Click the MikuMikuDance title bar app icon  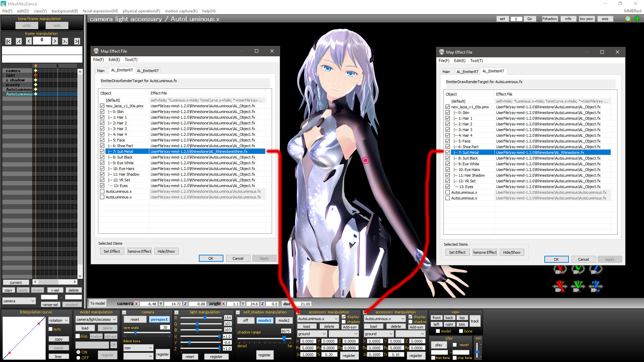pos(4,4)
